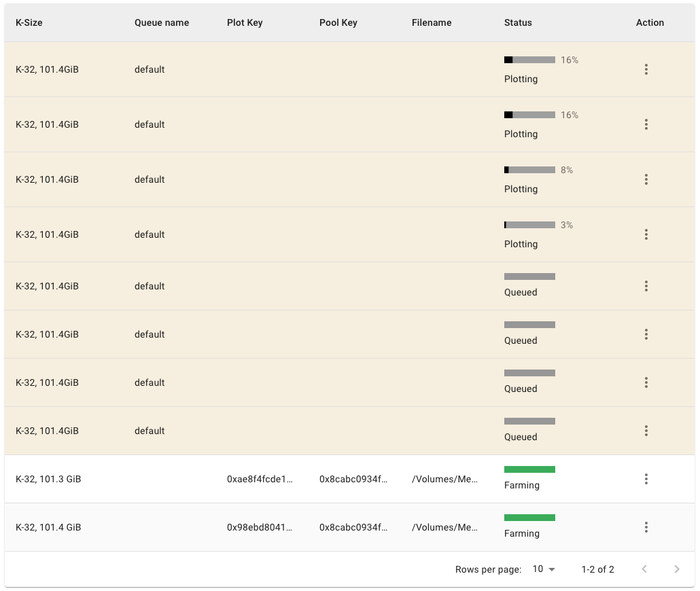Image resolution: width=700 pixels, height=591 pixels.
Task: Open actions menu for 101.3 GiB farming plot
Action: click(x=646, y=479)
